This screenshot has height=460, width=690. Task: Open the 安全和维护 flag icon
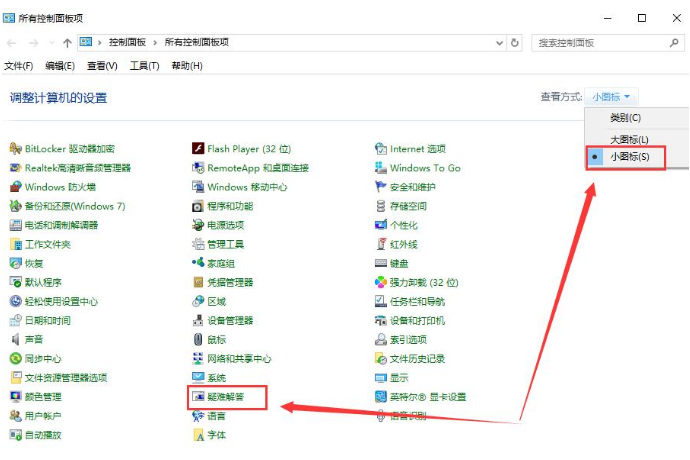point(381,187)
